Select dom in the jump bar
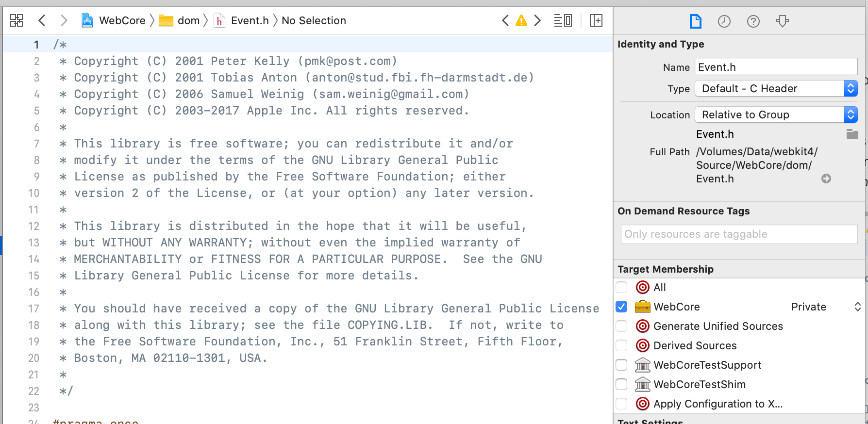868x424 pixels. (x=189, y=20)
